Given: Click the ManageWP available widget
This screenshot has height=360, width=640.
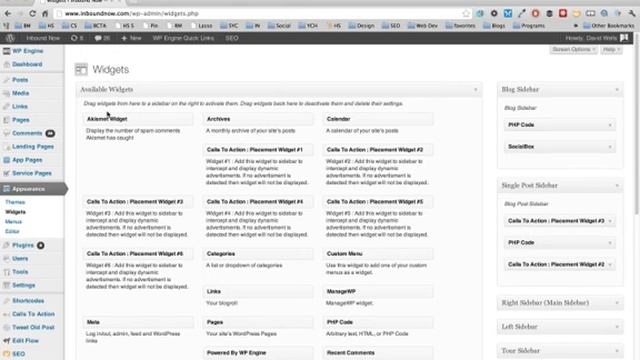Looking at the screenshot, I should 378,291.
